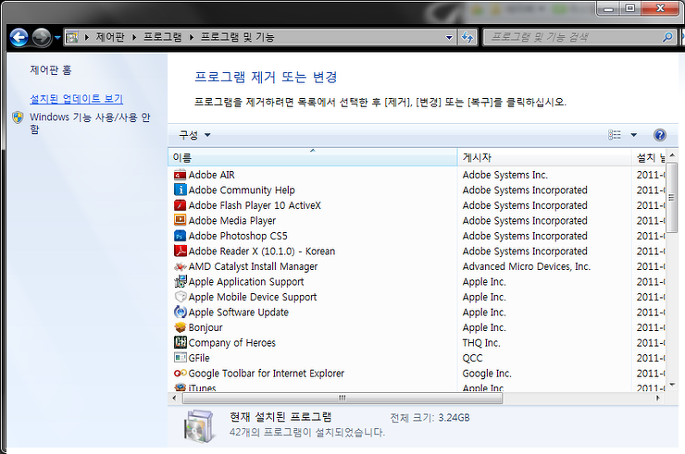The image size is (685, 454).
Task: Sort by the 설치 날짜 column header
Action: 649,157
